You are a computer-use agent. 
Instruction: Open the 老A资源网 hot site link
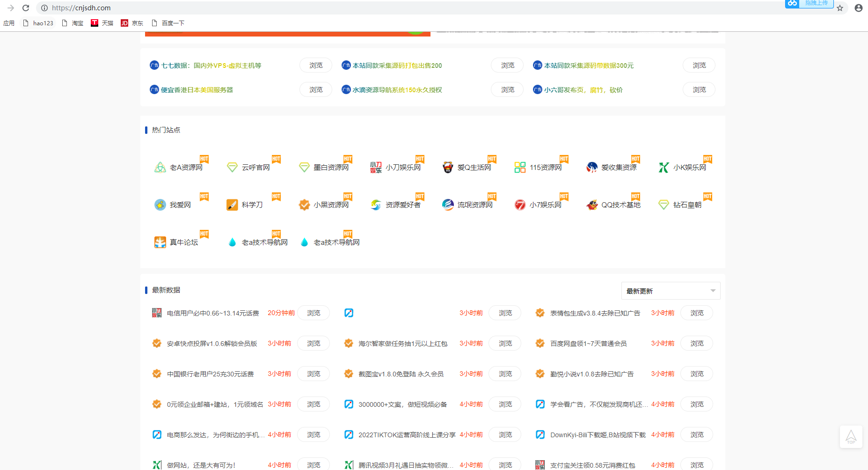[186, 168]
